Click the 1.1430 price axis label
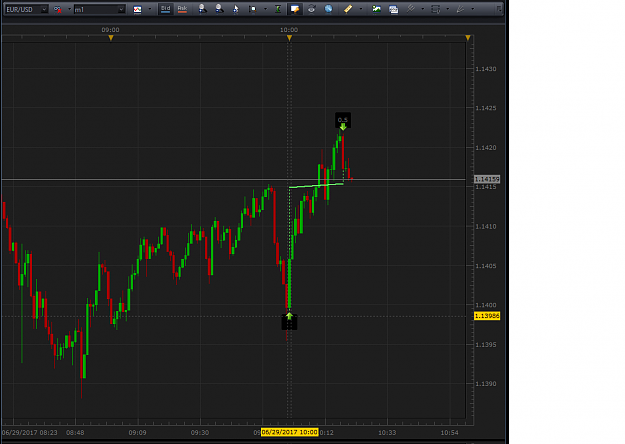Viewport: 625px width, 444px height. tap(486, 69)
